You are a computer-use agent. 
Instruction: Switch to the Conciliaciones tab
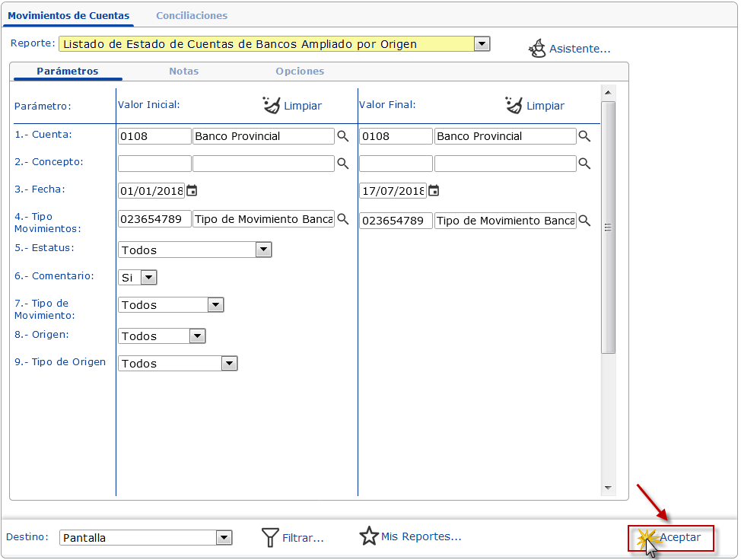[192, 15]
